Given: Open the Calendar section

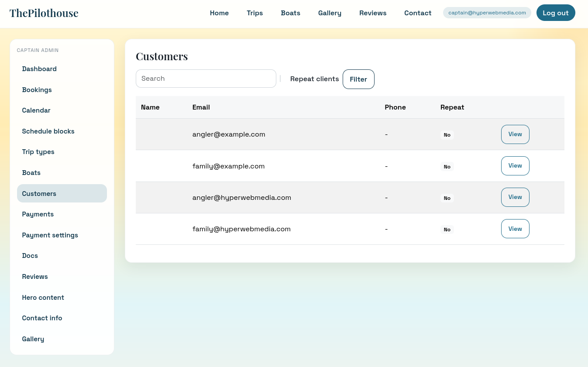Looking at the screenshot, I should (x=36, y=110).
